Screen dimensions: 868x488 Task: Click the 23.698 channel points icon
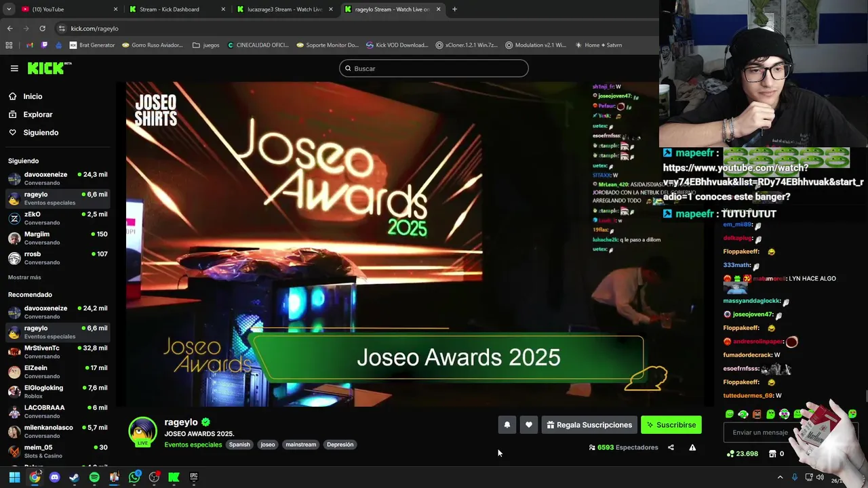pyautogui.click(x=730, y=453)
